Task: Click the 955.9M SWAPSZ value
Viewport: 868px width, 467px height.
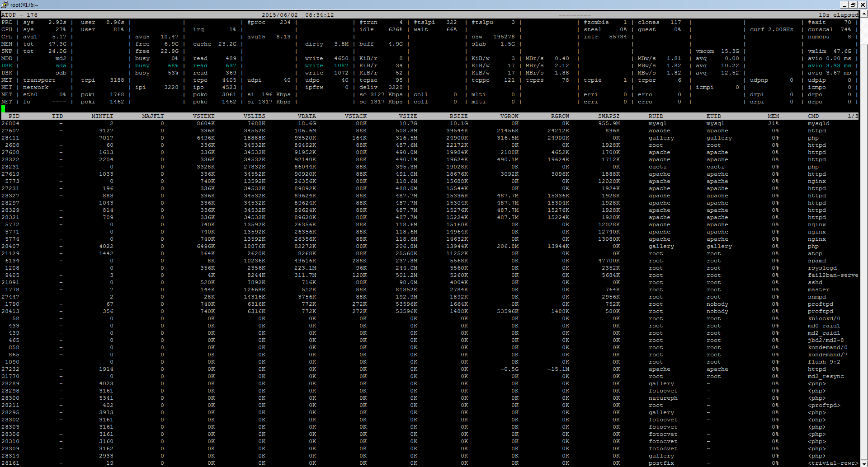Action: point(609,123)
